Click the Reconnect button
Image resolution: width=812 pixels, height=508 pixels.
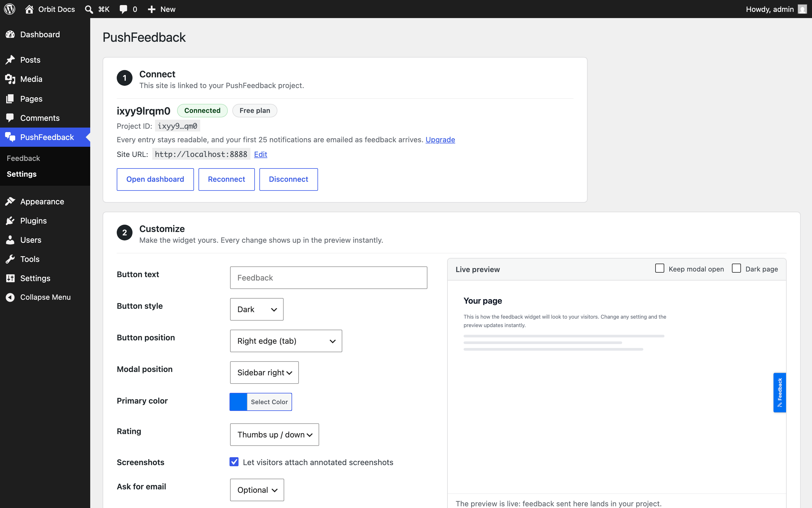pyautogui.click(x=226, y=179)
